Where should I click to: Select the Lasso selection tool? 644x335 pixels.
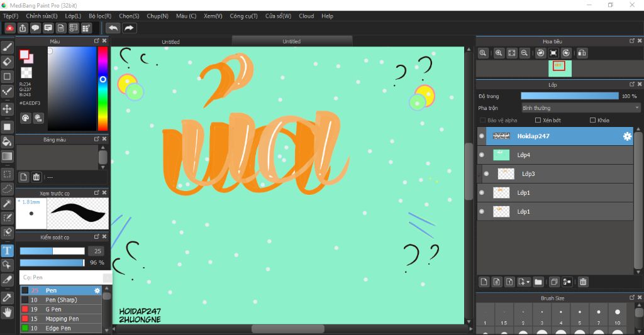pyautogui.click(x=7, y=189)
